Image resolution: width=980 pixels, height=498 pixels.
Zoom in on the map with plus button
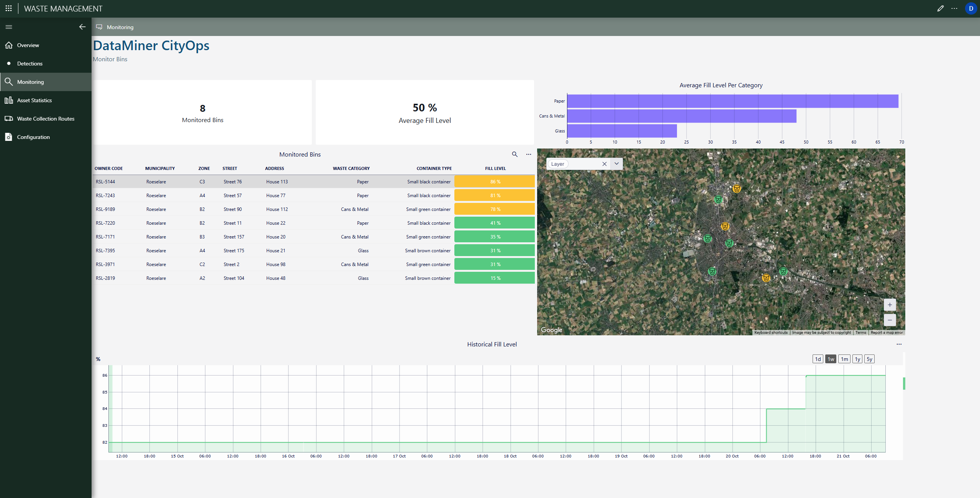pyautogui.click(x=890, y=305)
